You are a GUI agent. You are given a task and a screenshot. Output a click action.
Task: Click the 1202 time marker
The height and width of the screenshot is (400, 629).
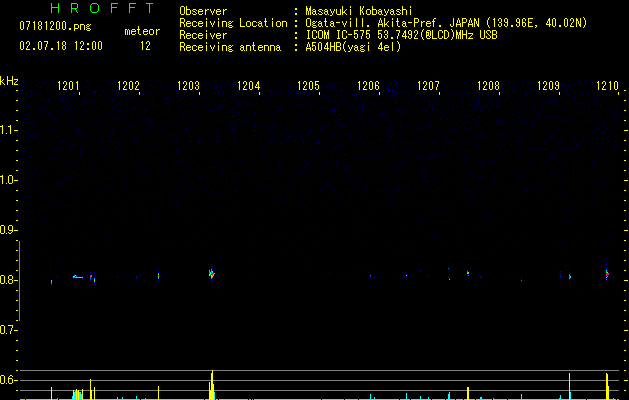tap(128, 86)
